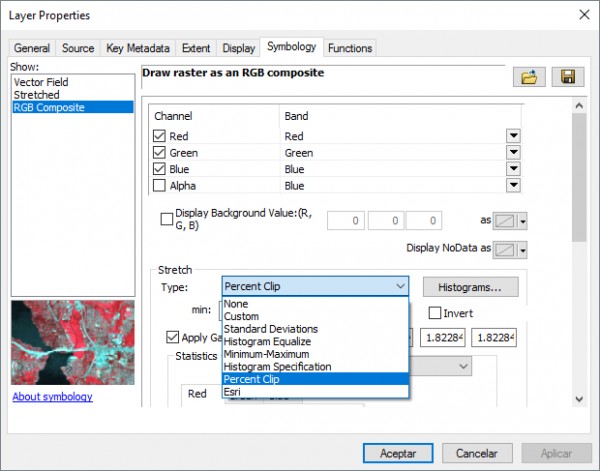Select Standard Deviations stretch type
This screenshot has width=600, height=471.
(270, 329)
